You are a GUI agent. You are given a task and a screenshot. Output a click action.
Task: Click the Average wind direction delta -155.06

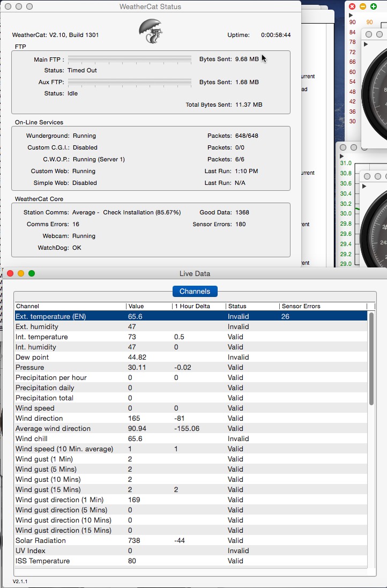tap(187, 428)
